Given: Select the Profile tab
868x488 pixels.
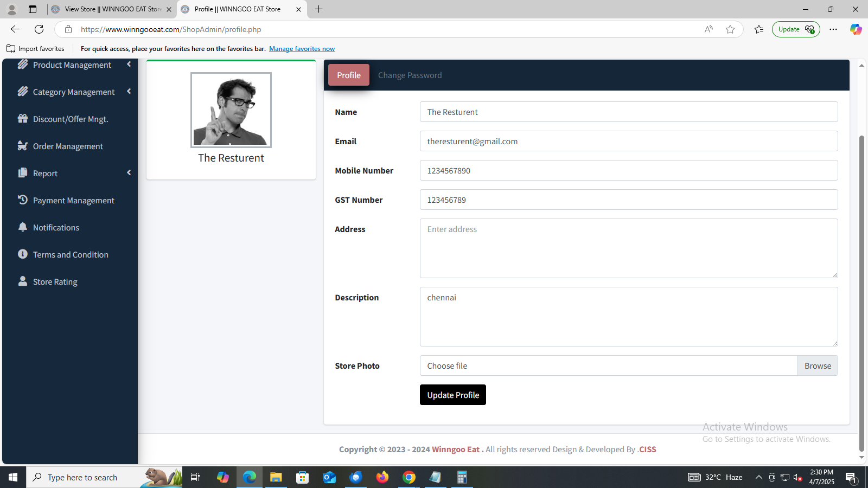Looking at the screenshot, I should [348, 75].
